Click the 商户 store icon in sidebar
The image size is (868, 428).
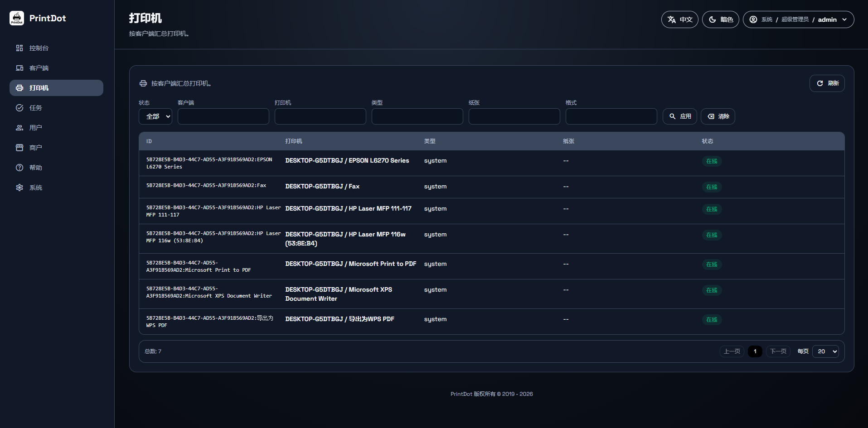19,148
